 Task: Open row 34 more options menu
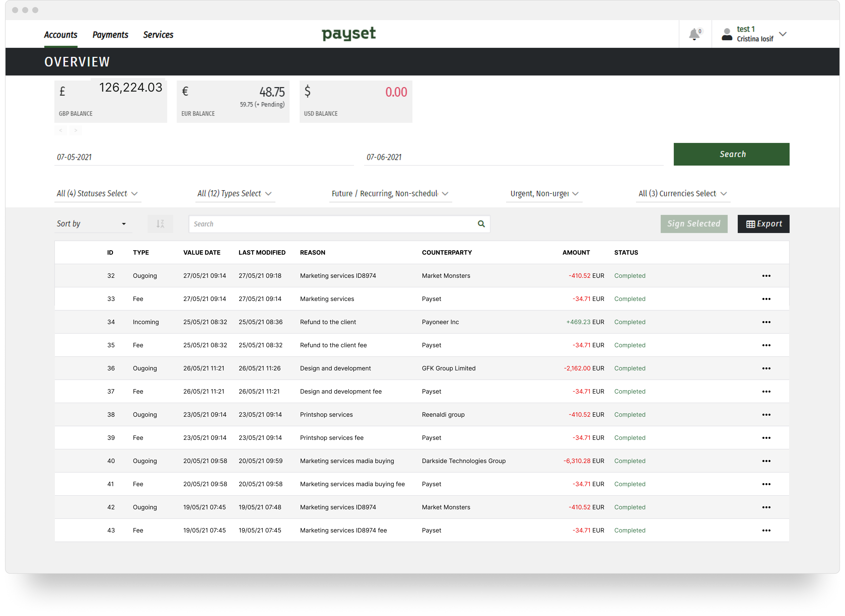click(x=766, y=322)
